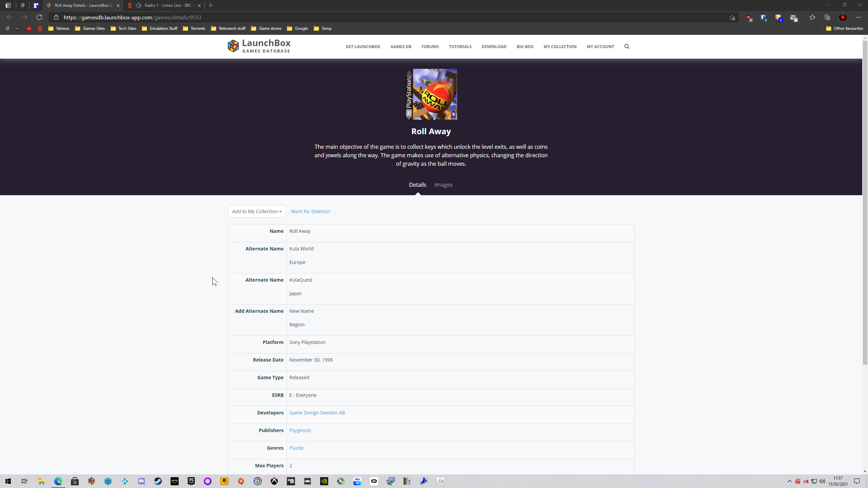
Task: Open Ubisoft Connect from the taskbar
Action: (258, 481)
